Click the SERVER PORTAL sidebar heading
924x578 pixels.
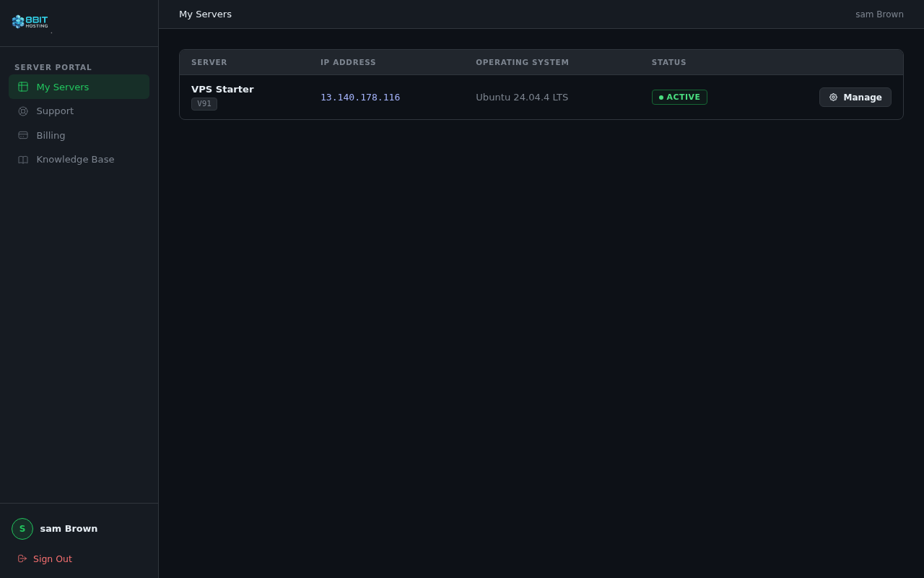pyautogui.click(x=53, y=68)
